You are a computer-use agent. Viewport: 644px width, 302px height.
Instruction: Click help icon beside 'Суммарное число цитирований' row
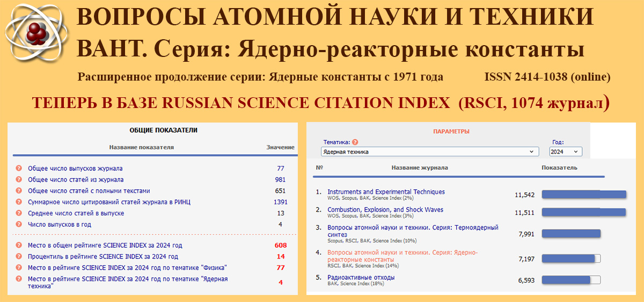click(19, 202)
